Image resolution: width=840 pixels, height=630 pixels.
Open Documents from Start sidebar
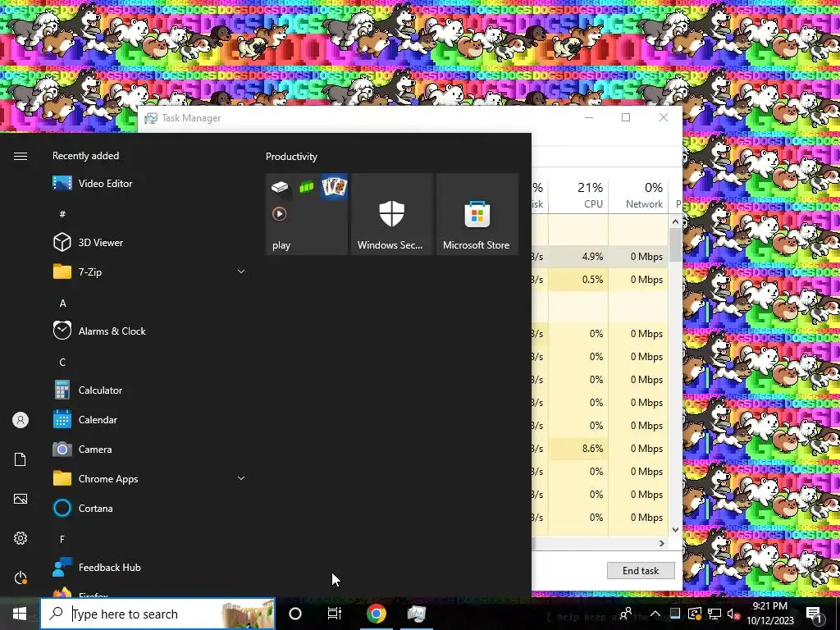pyautogui.click(x=21, y=459)
